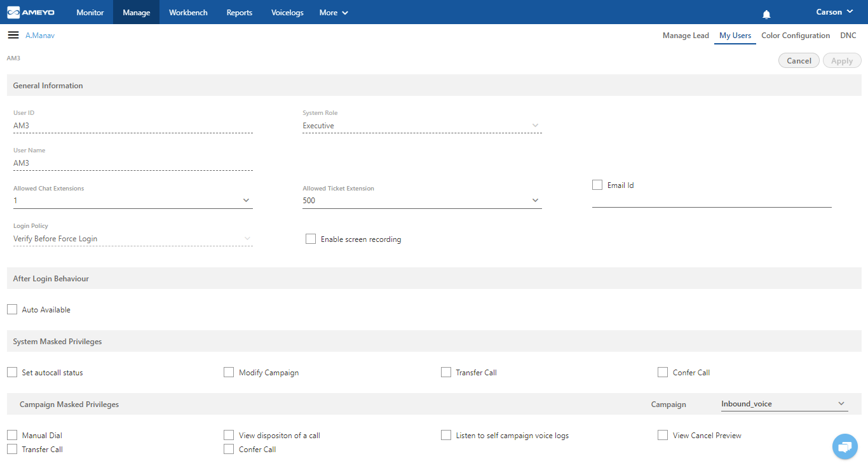Open the Login Policy dropdown

(133, 239)
